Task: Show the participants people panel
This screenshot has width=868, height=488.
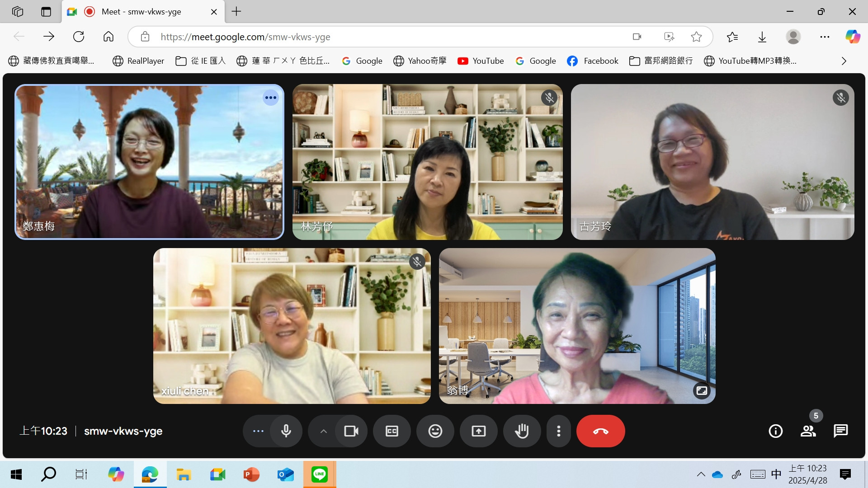Action: [808, 431]
